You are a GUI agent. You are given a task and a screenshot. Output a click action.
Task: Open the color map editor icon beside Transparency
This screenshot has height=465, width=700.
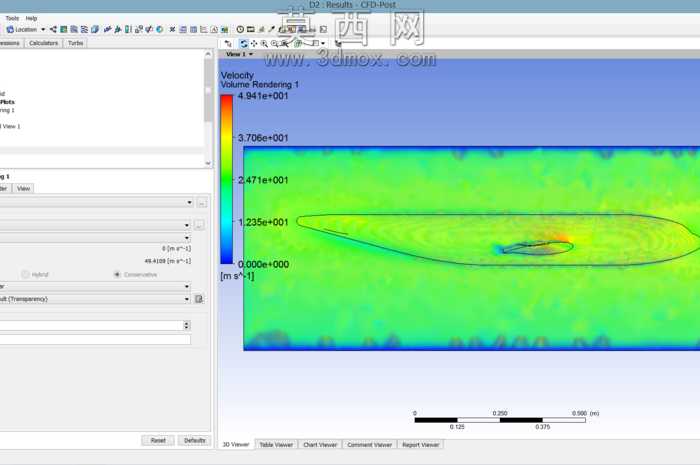(x=199, y=299)
